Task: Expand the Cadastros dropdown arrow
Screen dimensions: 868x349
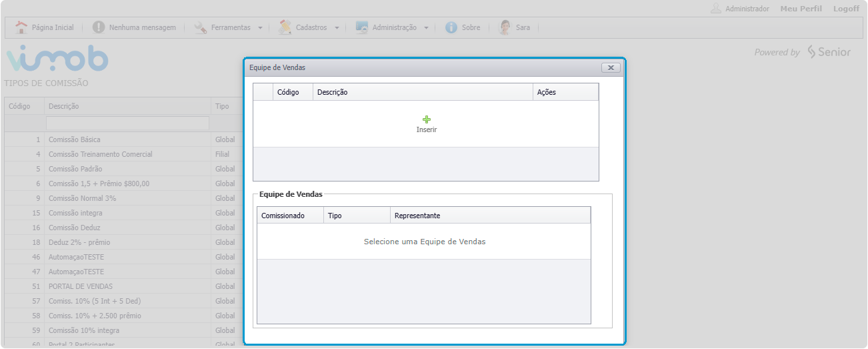Action: (337, 28)
